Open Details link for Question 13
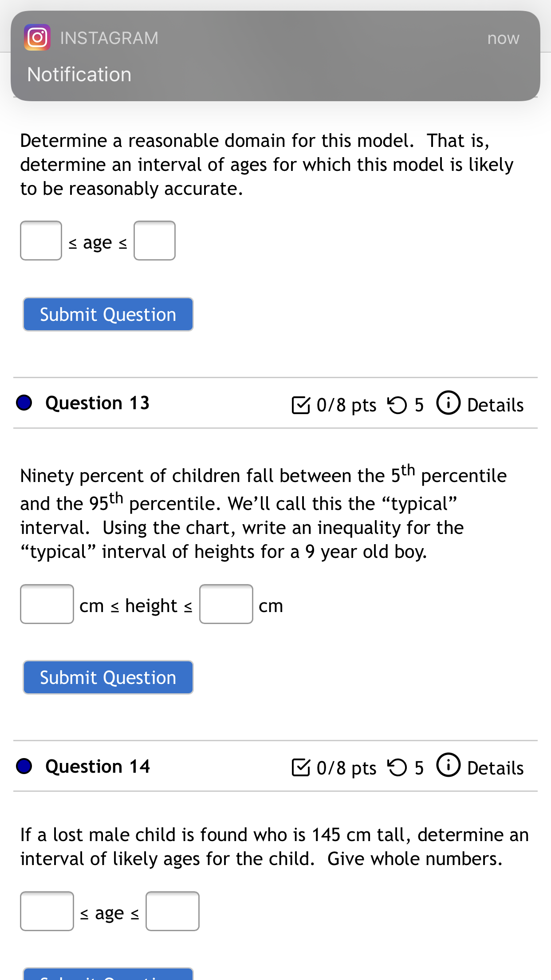The height and width of the screenshot is (980, 551). click(495, 405)
